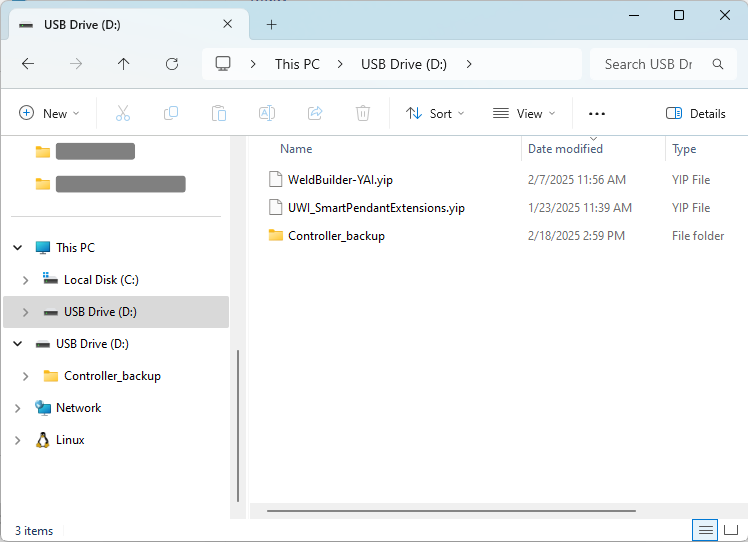Viewport: 748px width, 542px height.
Task: Switch to details list view layout
Action: 706,529
